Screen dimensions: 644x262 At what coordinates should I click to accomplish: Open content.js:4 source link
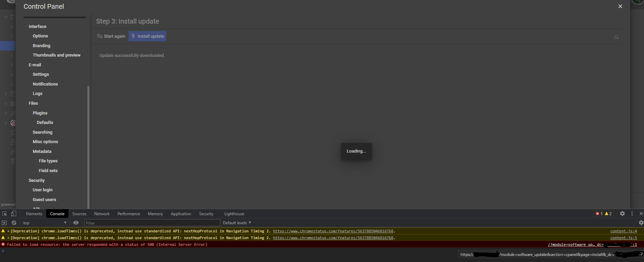pos(623,231)
